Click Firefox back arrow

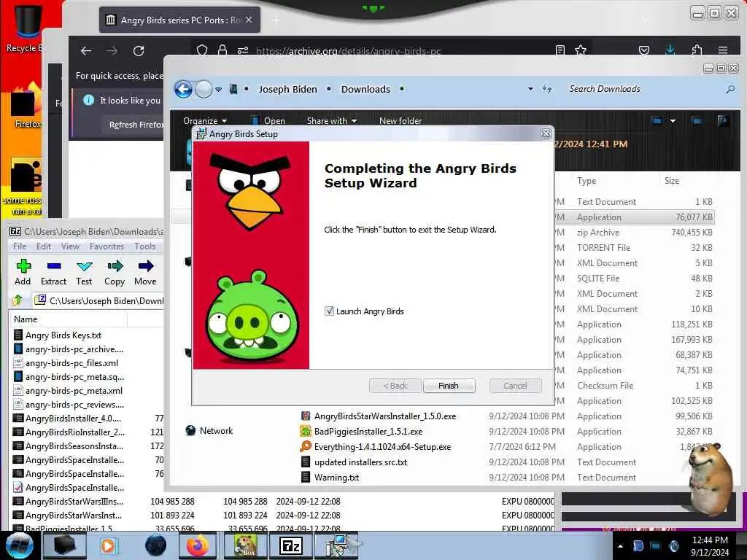click(86, 50)
